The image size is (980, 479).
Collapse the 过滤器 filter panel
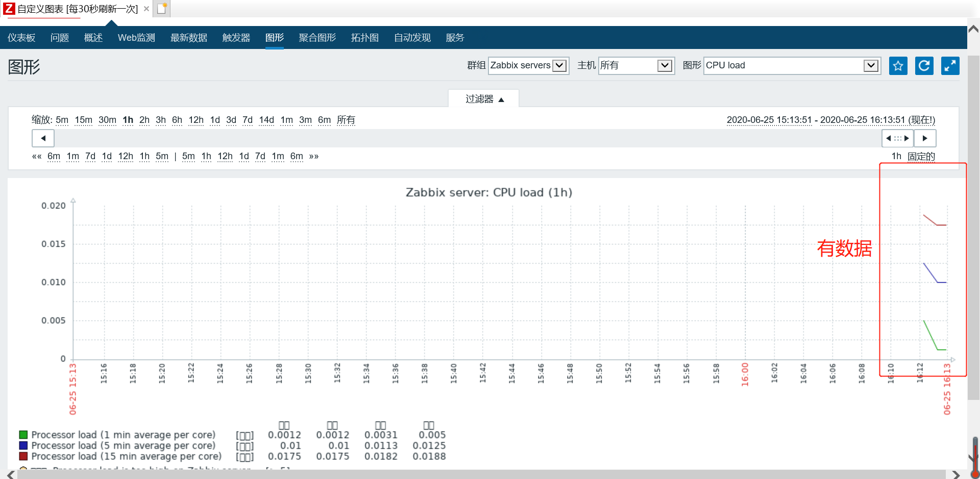point(484,99)
